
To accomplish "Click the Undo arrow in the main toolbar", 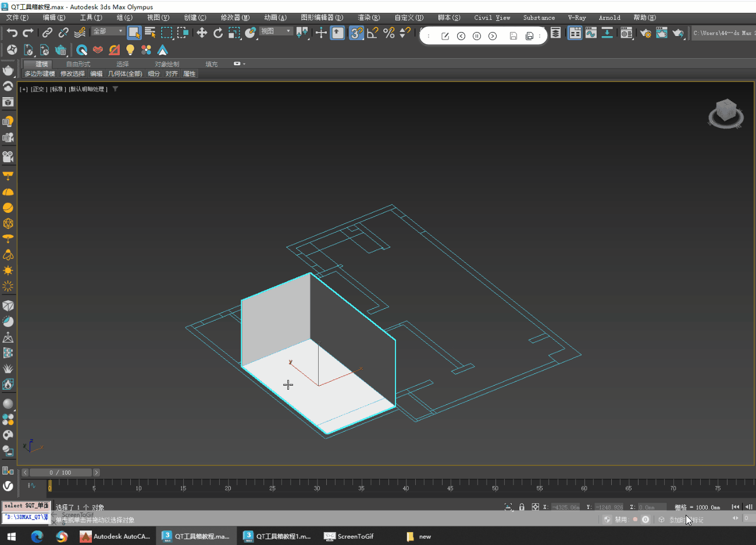I will [12, 33].
